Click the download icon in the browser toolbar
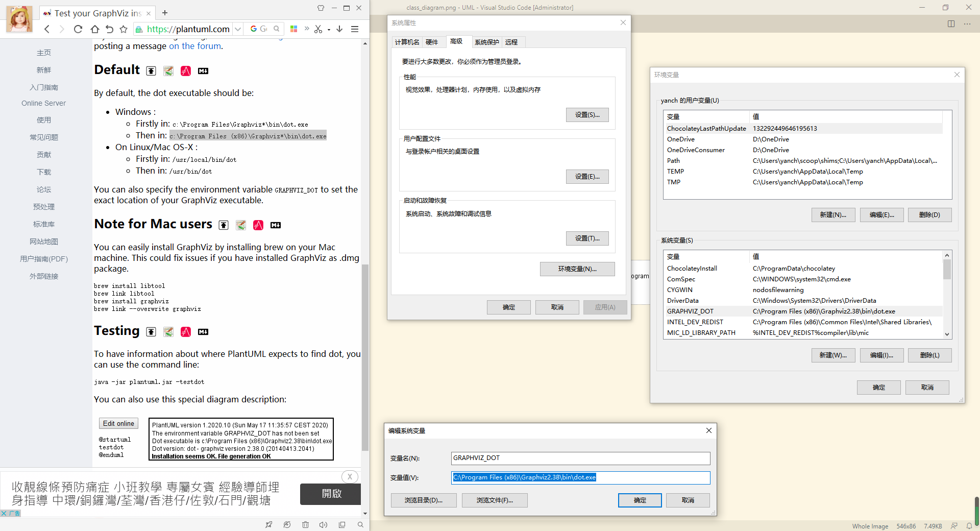980x531 pixels. (339, 29)
